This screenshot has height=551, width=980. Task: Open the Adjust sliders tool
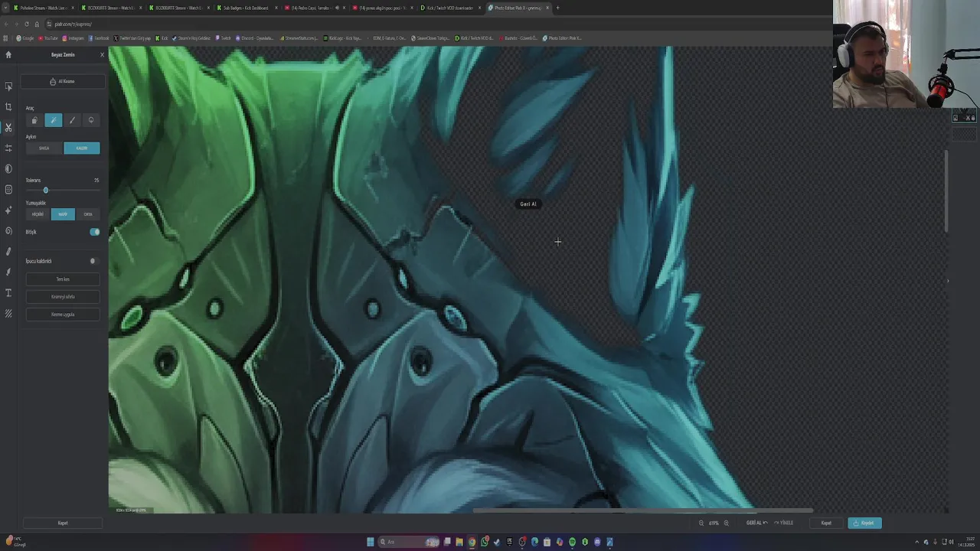8,148
